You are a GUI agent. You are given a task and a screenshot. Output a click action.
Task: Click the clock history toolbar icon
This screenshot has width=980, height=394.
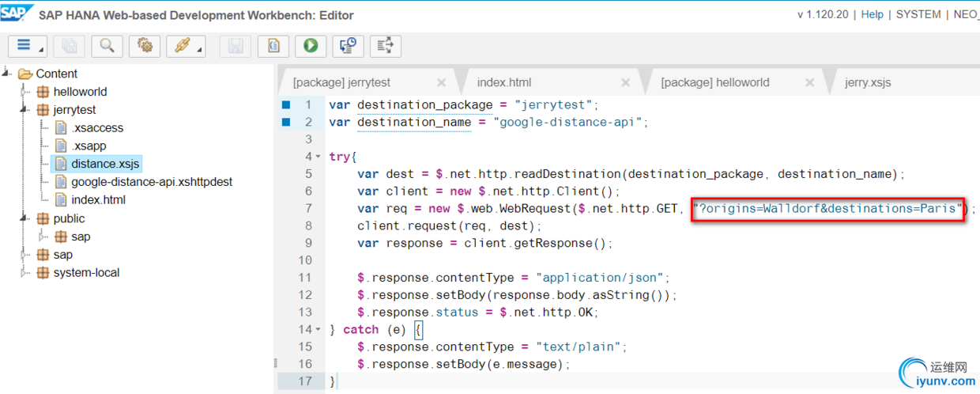coord(349,46)
